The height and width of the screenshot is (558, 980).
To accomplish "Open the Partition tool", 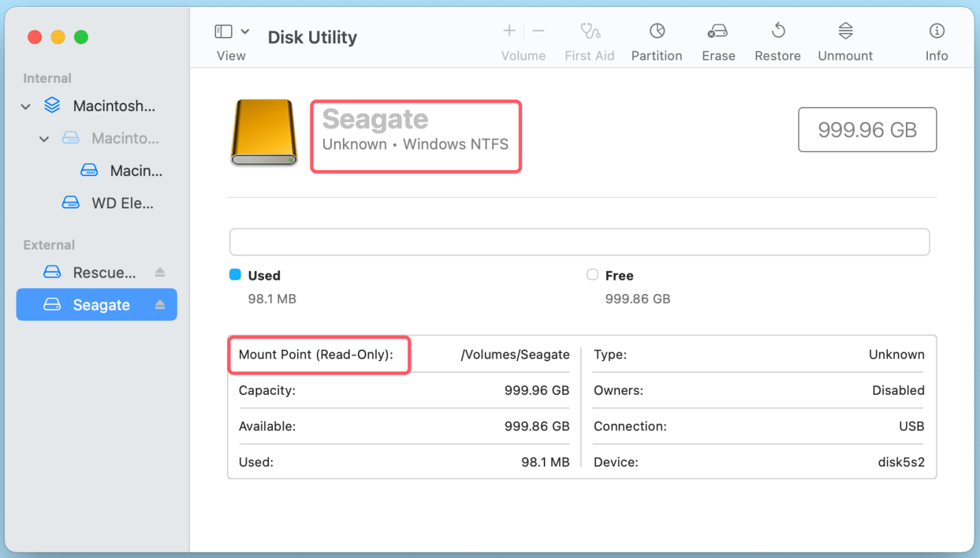I will [x=656, y=38].
